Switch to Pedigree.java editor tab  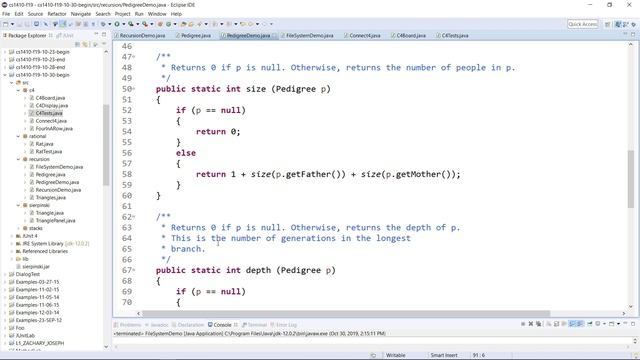click(193, 36)
